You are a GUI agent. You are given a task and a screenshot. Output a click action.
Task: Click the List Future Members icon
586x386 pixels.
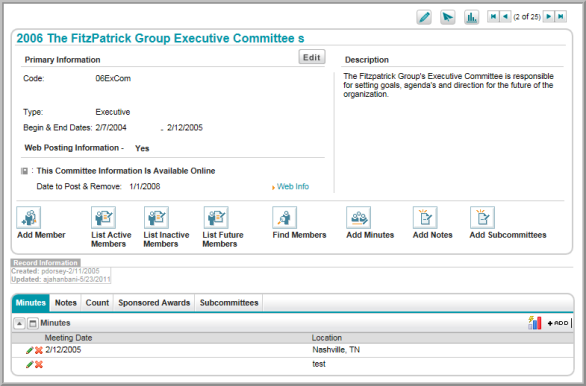(216, 217)
